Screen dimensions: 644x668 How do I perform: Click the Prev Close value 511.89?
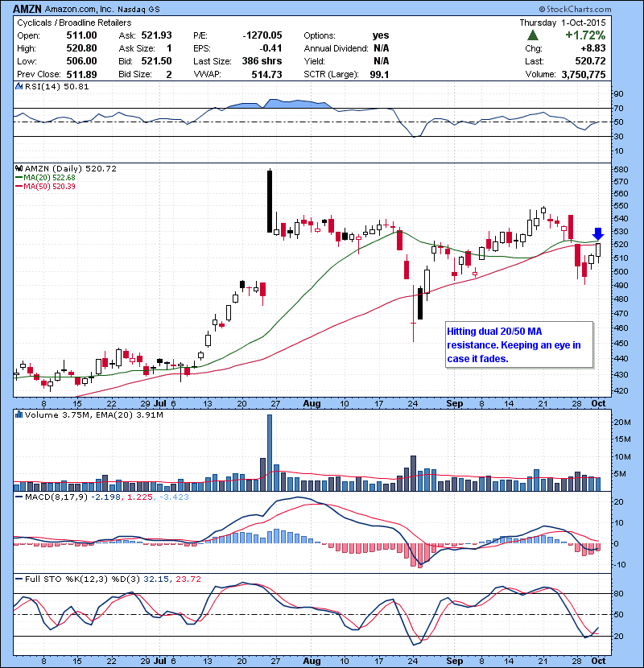pos(81,74)
